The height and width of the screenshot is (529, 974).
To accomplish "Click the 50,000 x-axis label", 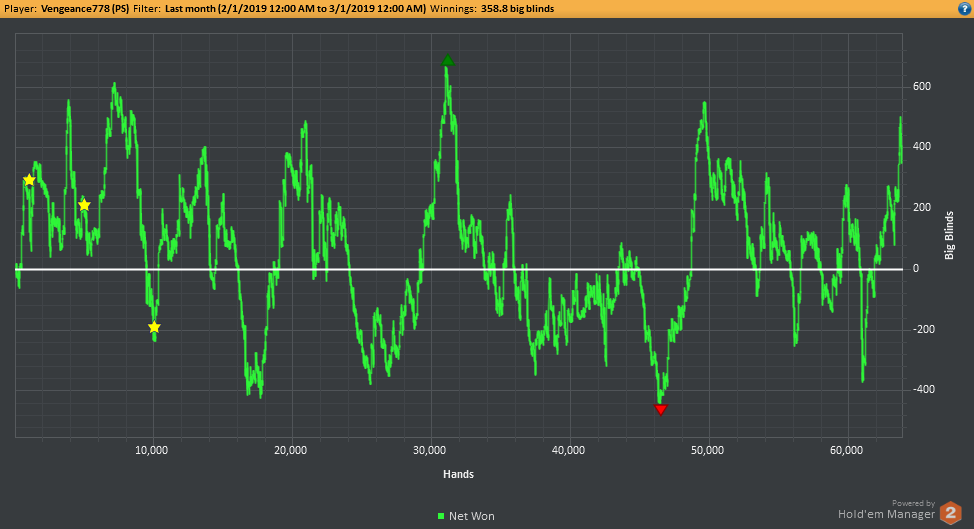I will (x=708, y=450).
